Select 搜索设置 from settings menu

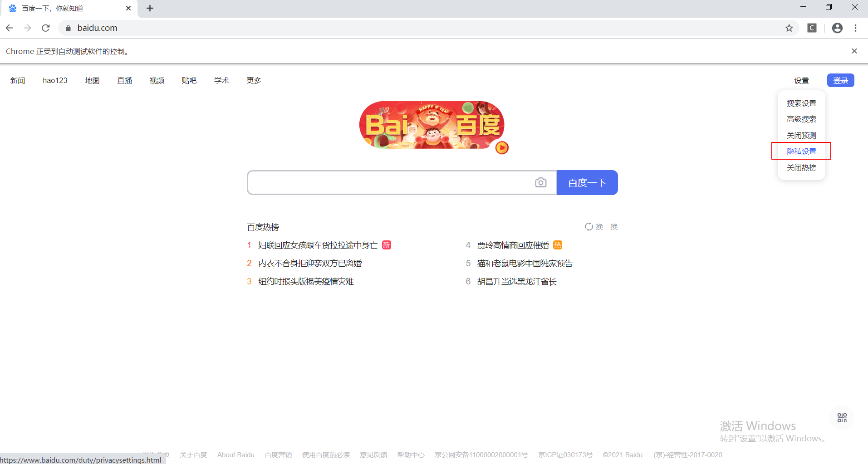(x=801, y=103)
